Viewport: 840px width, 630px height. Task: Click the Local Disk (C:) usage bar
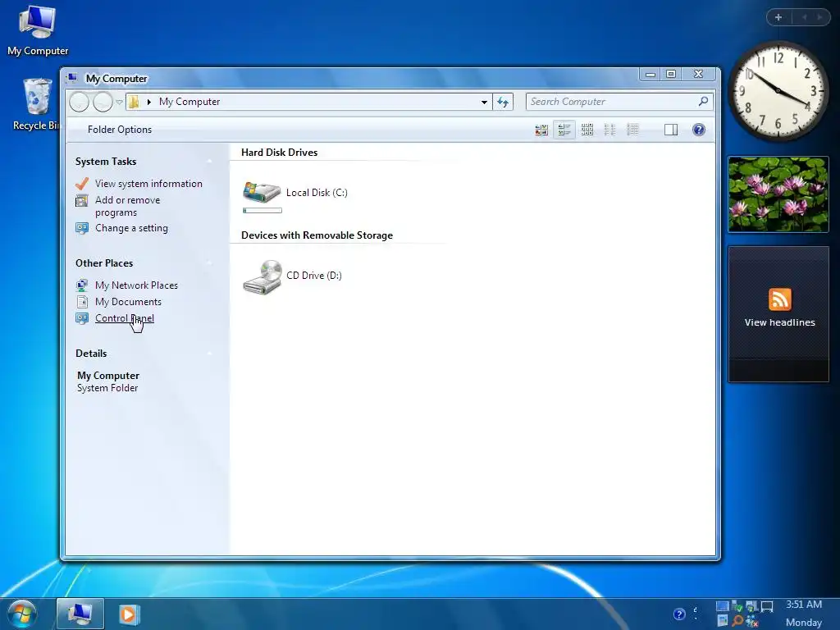click(x=262, y=211)
